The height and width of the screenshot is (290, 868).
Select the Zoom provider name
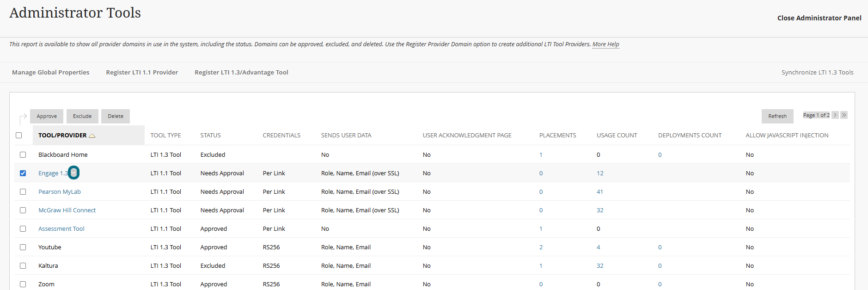point(46,284)
